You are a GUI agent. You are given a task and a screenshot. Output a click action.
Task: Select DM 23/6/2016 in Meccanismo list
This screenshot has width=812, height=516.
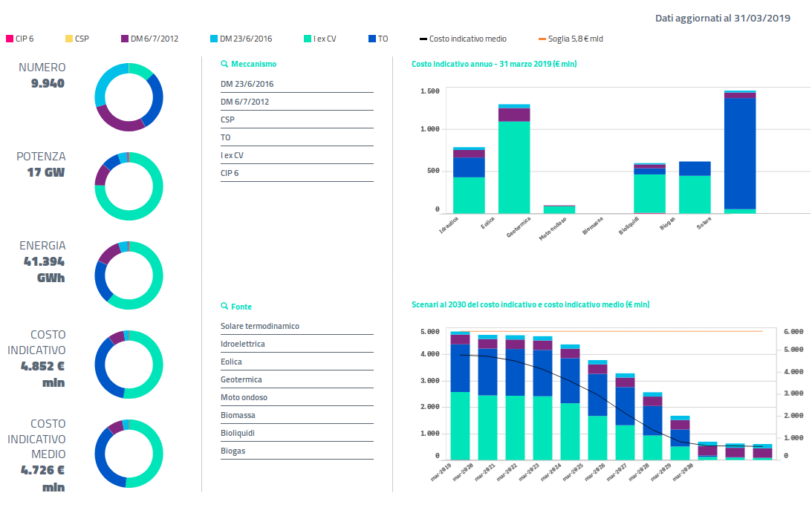pyautogui.click(x=247, y=84)
